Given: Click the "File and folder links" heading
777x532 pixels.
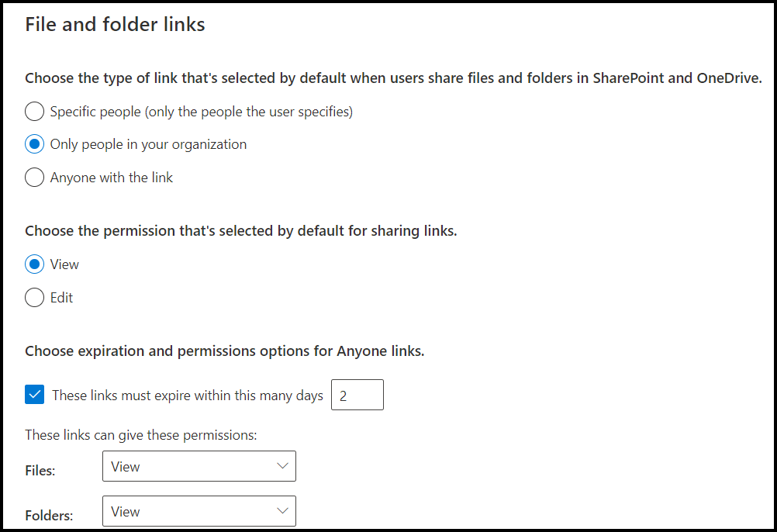Looking at the screenshot, I should click(x=115, y=25).
